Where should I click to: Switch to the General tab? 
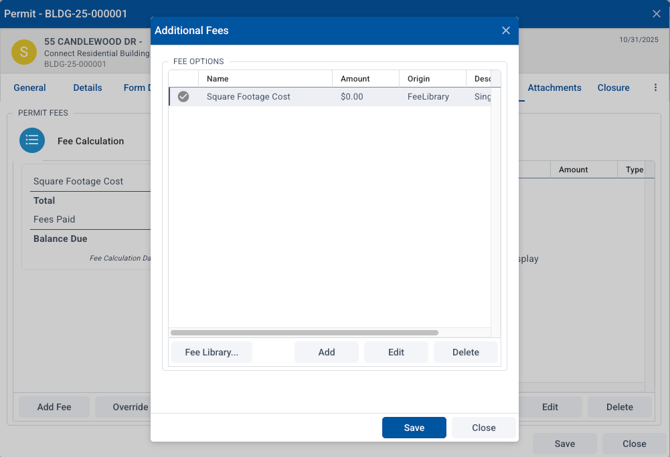30,88
